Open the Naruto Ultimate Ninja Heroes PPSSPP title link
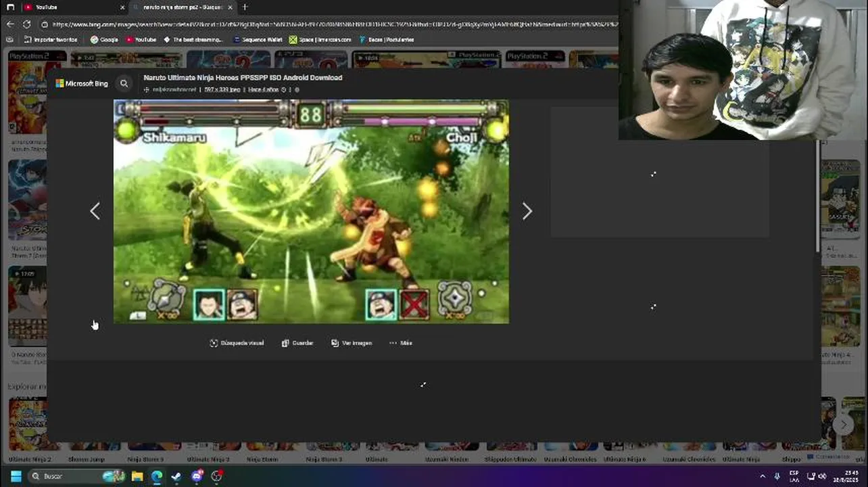868x487 pixels. click(x=243, y=78)
